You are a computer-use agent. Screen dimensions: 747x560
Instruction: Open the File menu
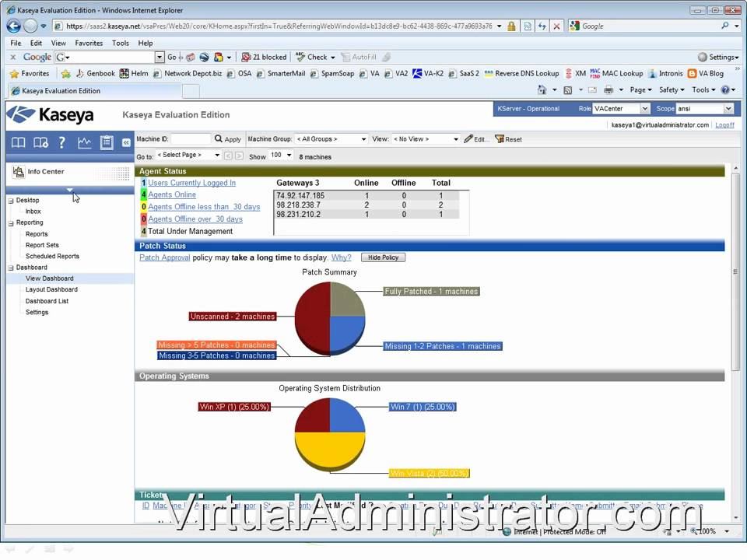[16, 43]
